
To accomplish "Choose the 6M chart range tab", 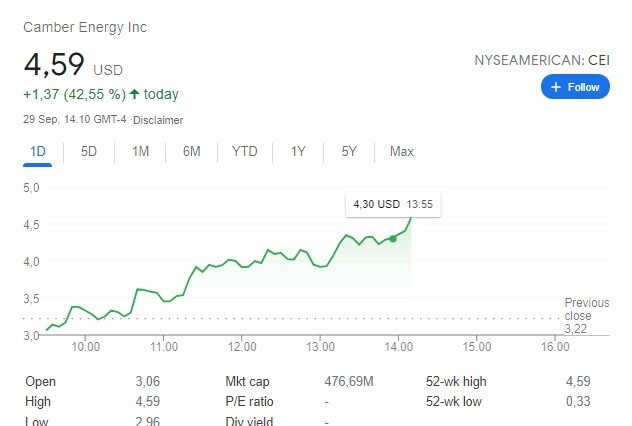I will [x=191, y=152].
